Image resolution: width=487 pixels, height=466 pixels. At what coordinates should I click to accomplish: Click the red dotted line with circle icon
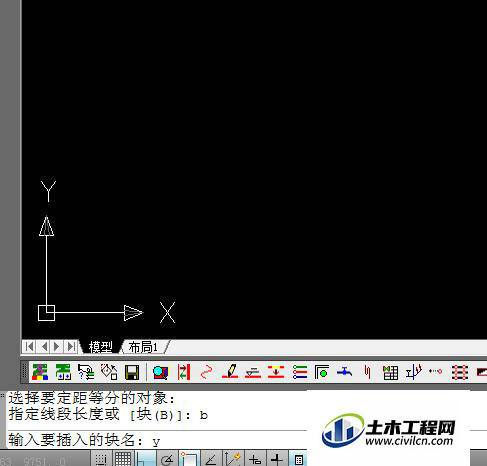pyautogui.click(x=436, y=371)
